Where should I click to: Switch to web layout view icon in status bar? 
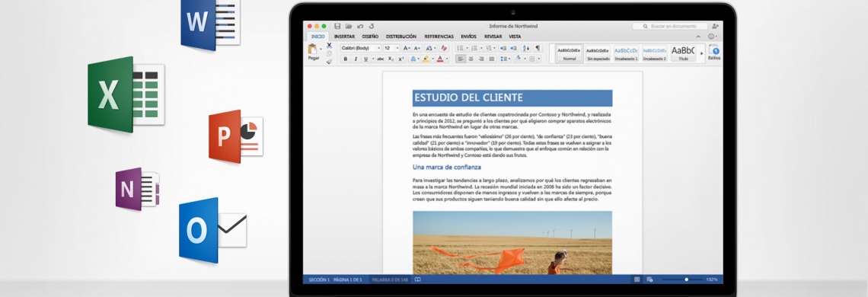point(649,279)
